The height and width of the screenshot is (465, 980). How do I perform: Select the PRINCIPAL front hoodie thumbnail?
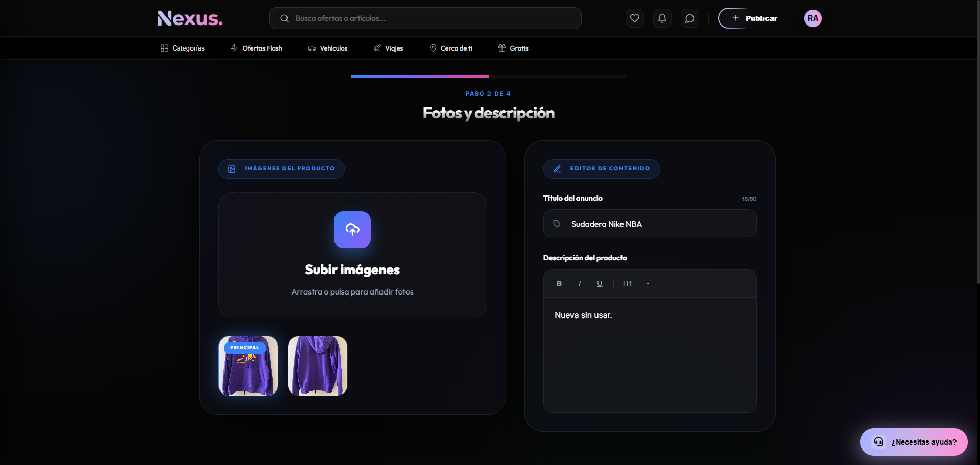coord(248,366)
